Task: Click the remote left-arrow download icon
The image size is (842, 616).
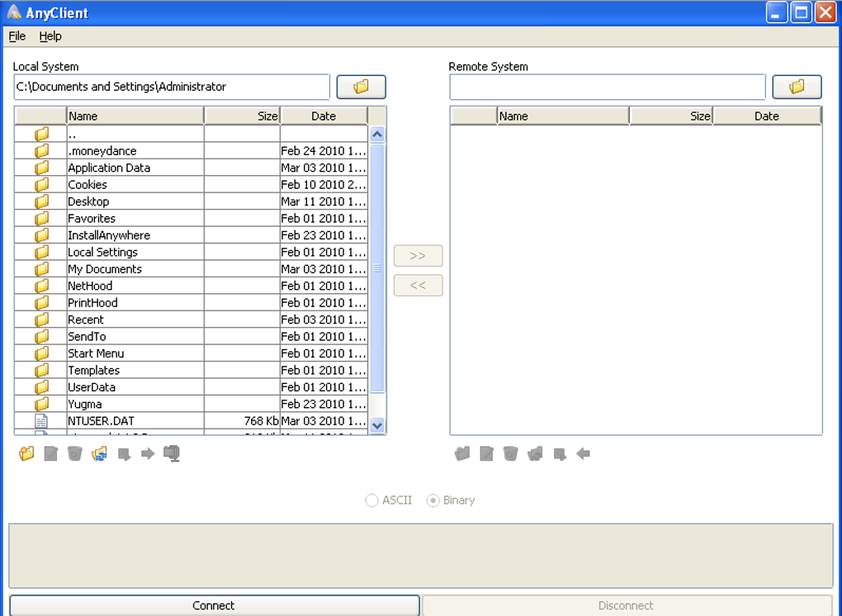Action: click(583, 454)
